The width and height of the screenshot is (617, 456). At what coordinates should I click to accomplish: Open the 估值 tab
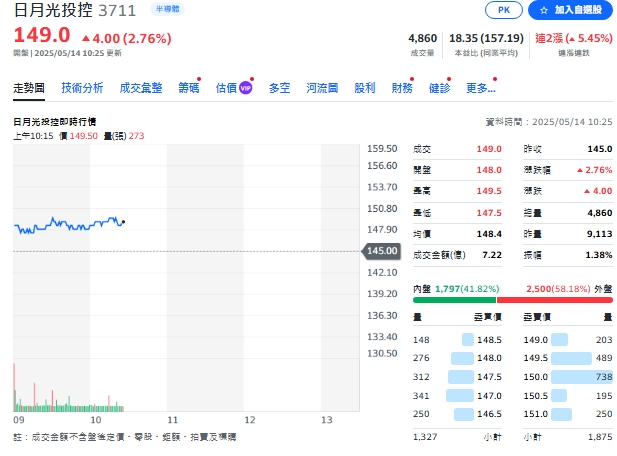pyautogui.click(x=226, y=88)
